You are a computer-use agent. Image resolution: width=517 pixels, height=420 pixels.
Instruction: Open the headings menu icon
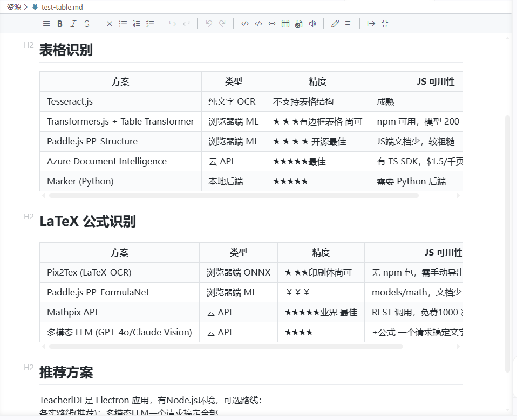pos(46,24)
